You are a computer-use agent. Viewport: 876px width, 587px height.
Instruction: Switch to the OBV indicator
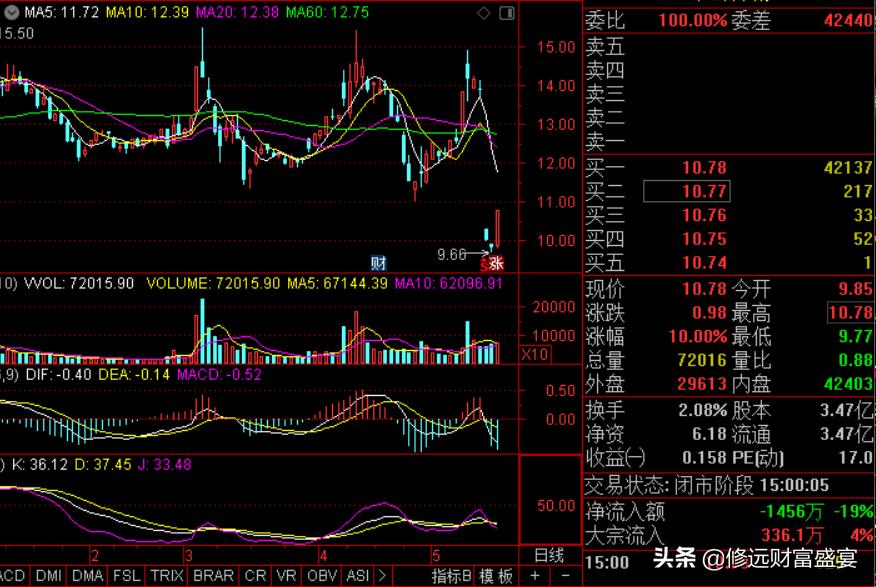click(x=323, y=576)
